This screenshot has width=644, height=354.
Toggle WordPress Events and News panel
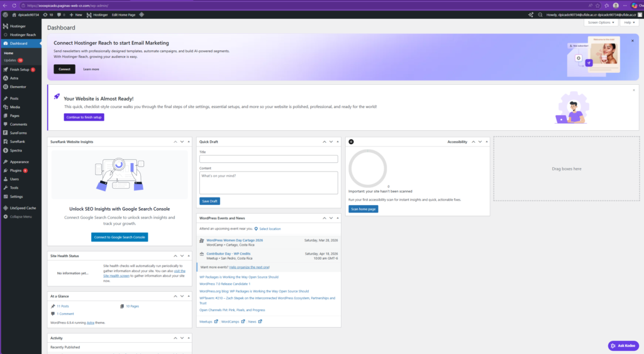click(338, 218)
